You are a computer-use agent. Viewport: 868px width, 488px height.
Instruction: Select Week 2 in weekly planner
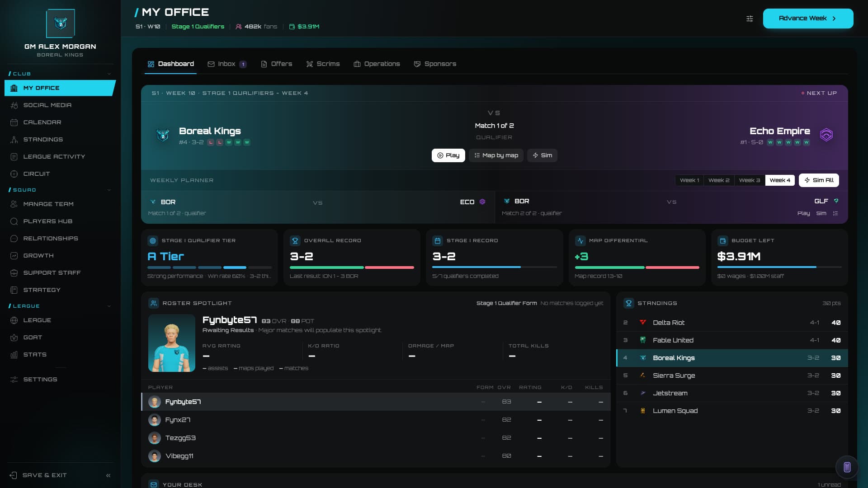pyautogui.click(x=719, y=180)
